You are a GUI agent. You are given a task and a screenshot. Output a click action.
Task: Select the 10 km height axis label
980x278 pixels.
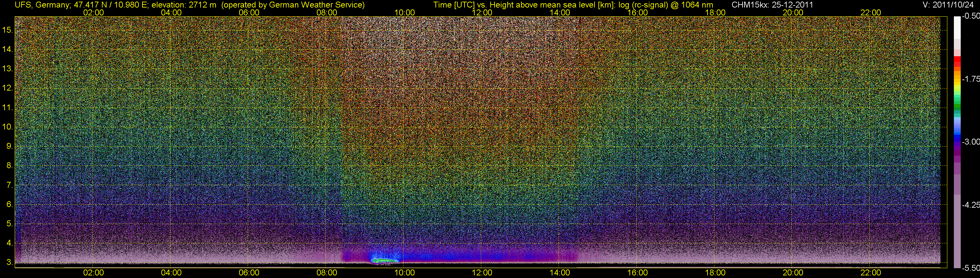pos(8,127)
